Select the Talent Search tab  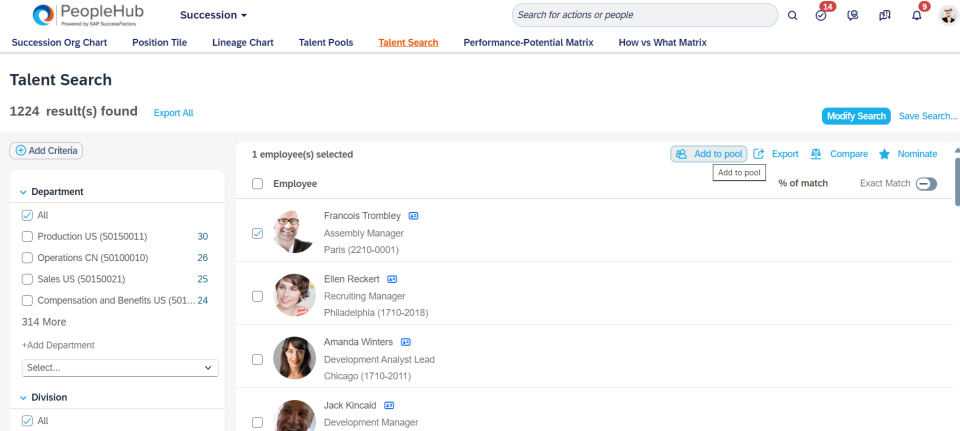coord(408,43)
